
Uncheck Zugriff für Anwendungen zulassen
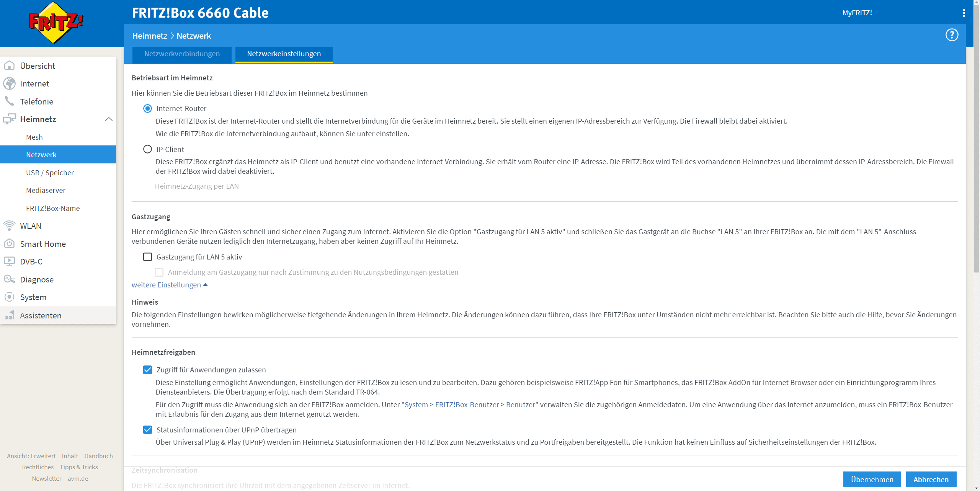point(147,370)
